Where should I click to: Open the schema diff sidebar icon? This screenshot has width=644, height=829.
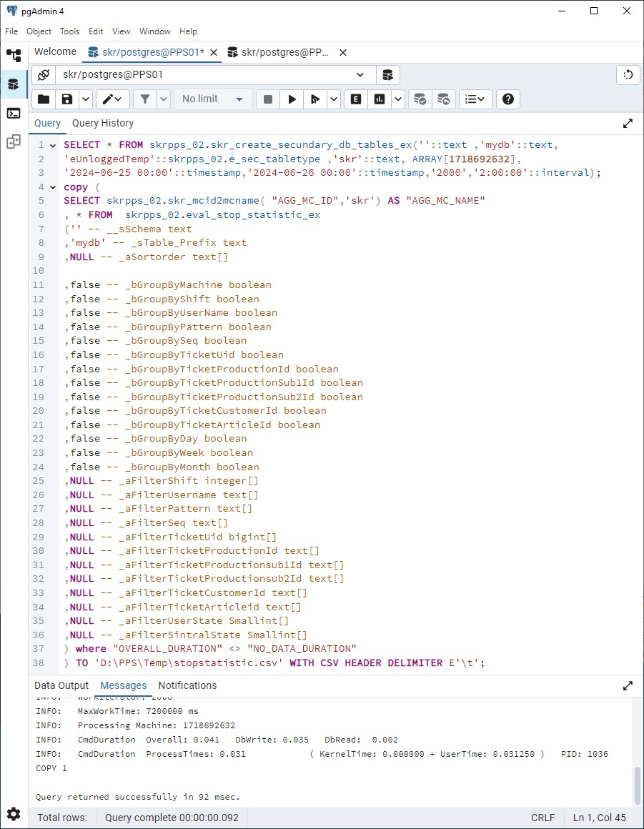click(13, 142)
